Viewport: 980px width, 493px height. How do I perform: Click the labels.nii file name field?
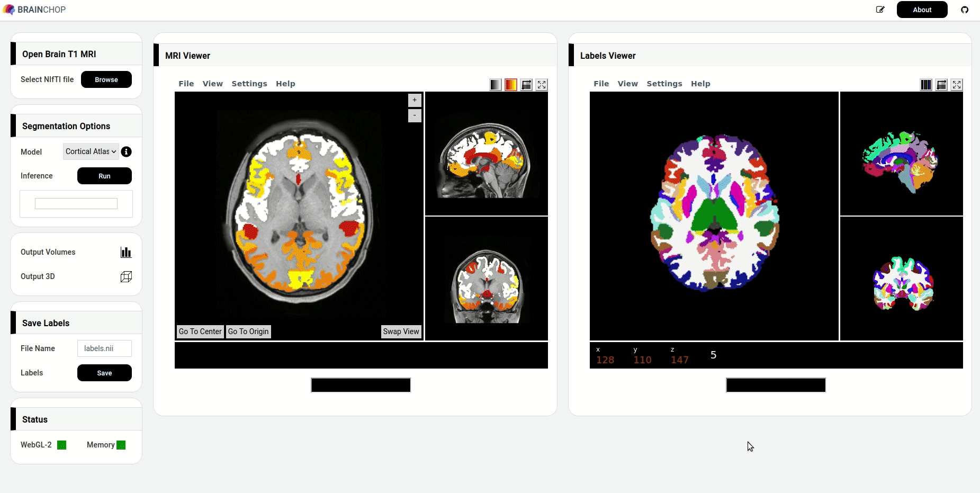coord(104,348)
